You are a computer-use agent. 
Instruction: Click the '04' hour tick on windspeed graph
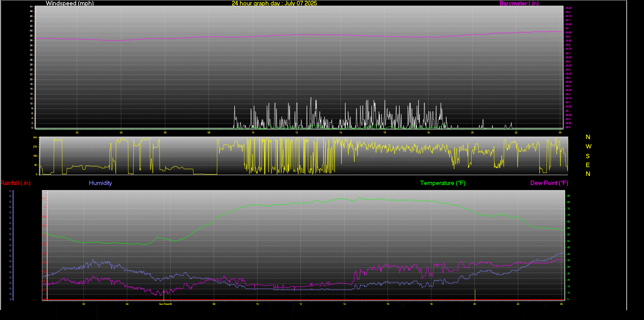[121, 132]
